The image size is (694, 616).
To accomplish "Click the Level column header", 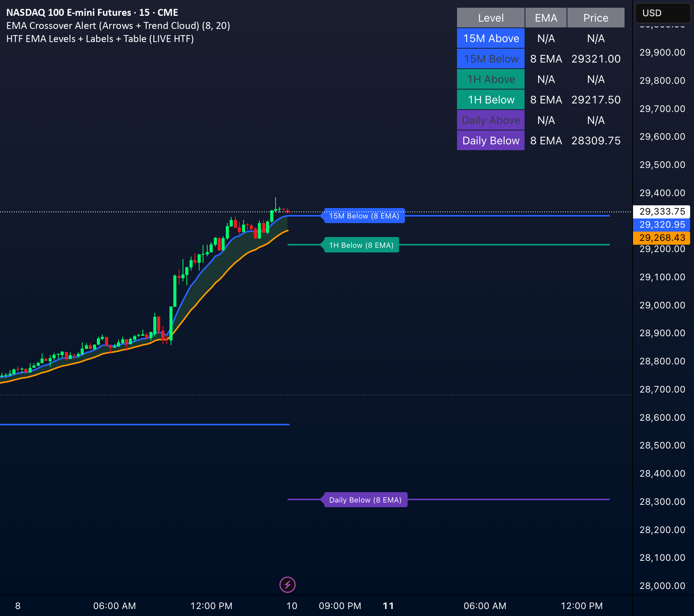I will pos(491,18).
